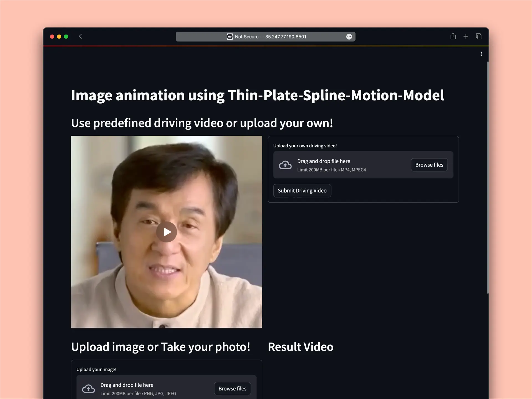This screenshot has width=532, height=399.
Task: Click the green fullscreen window button
Action: 66,37
